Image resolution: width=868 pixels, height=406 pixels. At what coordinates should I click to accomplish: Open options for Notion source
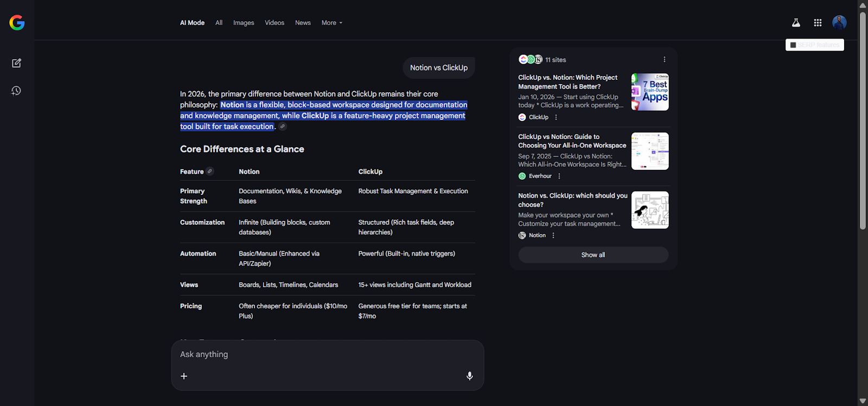coord(553,236)
